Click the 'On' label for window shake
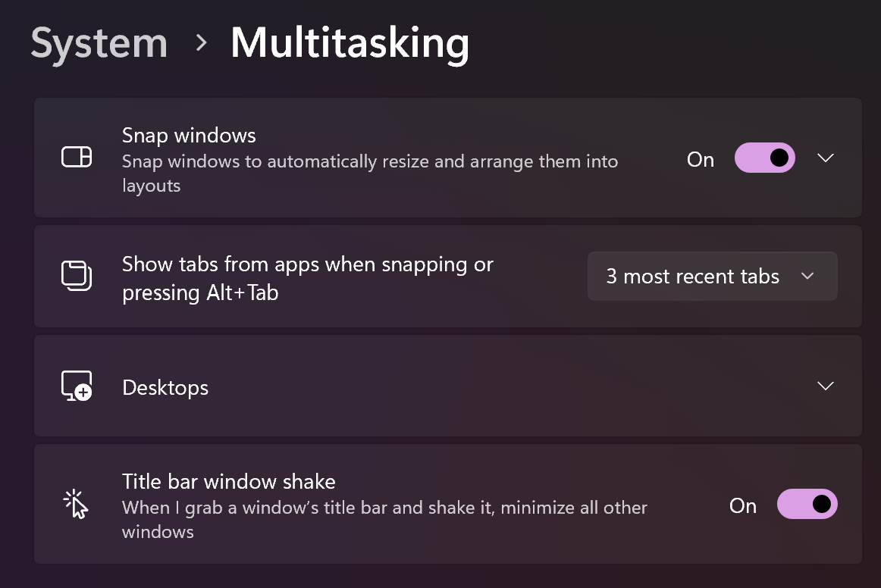Viewport: 881px width, 588px height. 743,506
